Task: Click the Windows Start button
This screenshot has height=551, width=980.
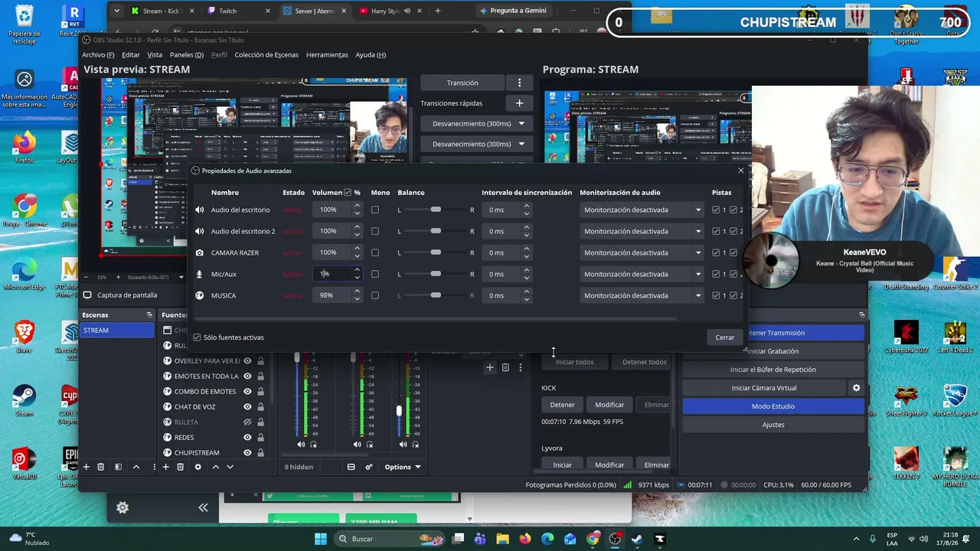Action: (321, 539)
